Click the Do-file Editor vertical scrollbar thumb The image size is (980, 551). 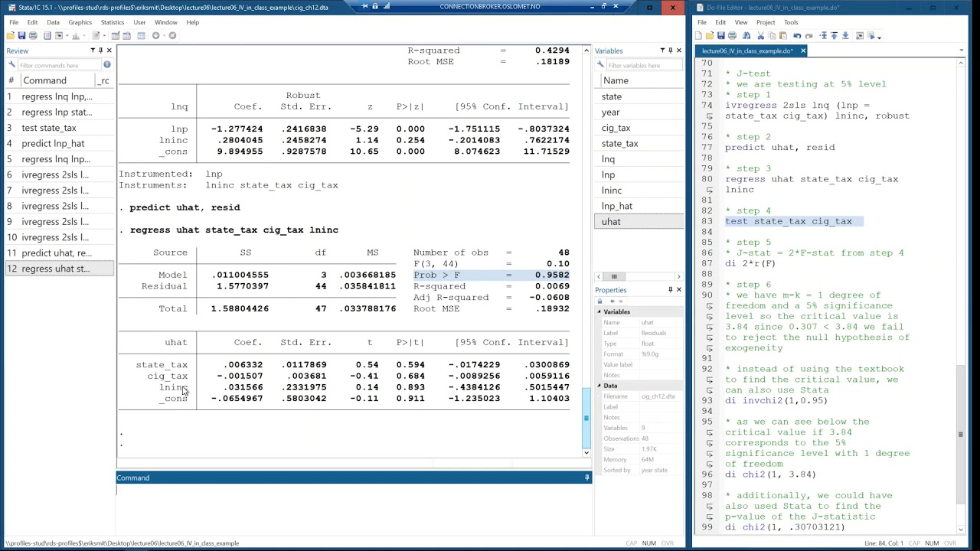(x=961, y=435)
